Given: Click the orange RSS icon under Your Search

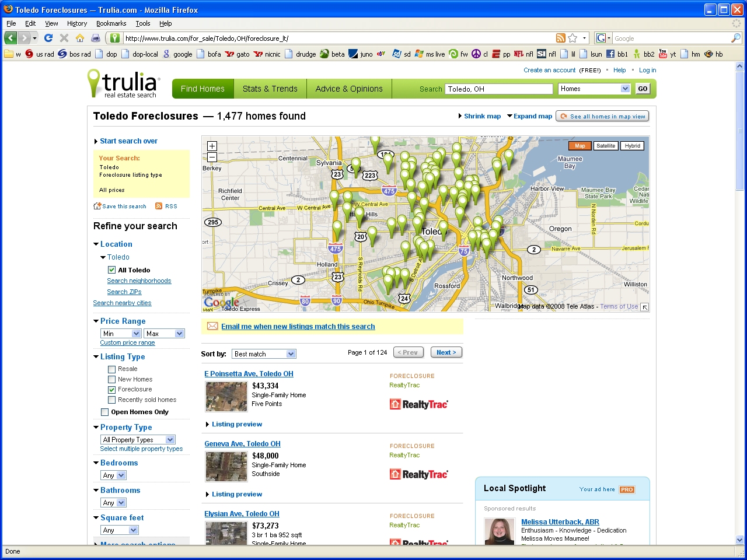Looking at the screenshot, I should point(159,206).
